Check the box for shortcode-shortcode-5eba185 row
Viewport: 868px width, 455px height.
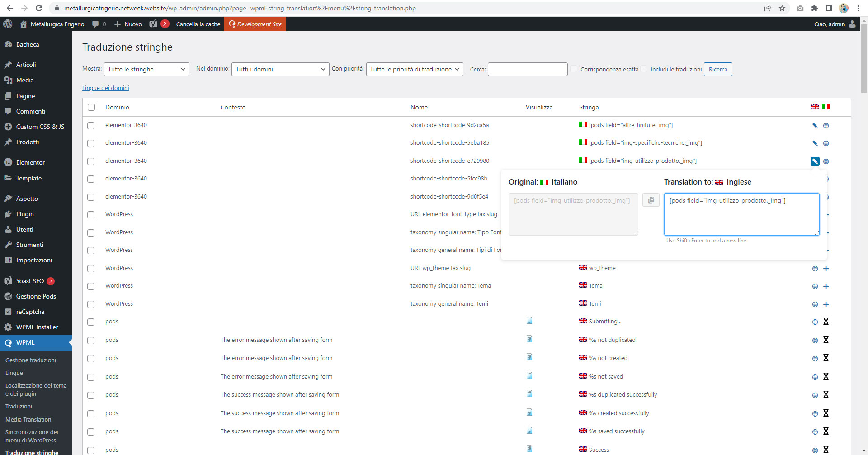coord(91,143)
